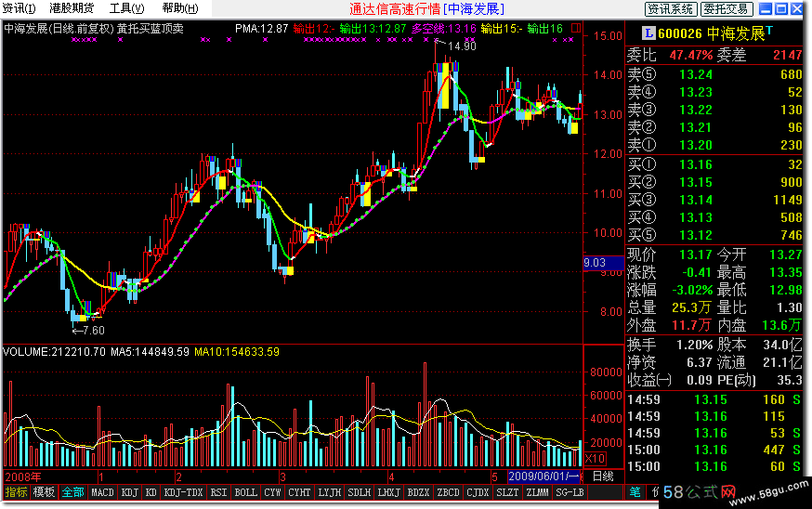Screen dimensions: 812x509
Task: Click the 卖① price 13.20
Action: click(696, 145)
